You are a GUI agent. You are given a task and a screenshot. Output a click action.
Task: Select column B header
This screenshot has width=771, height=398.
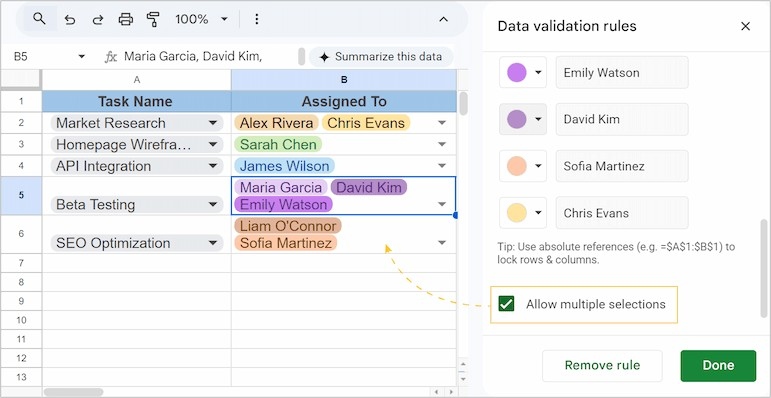pos(344,80)
